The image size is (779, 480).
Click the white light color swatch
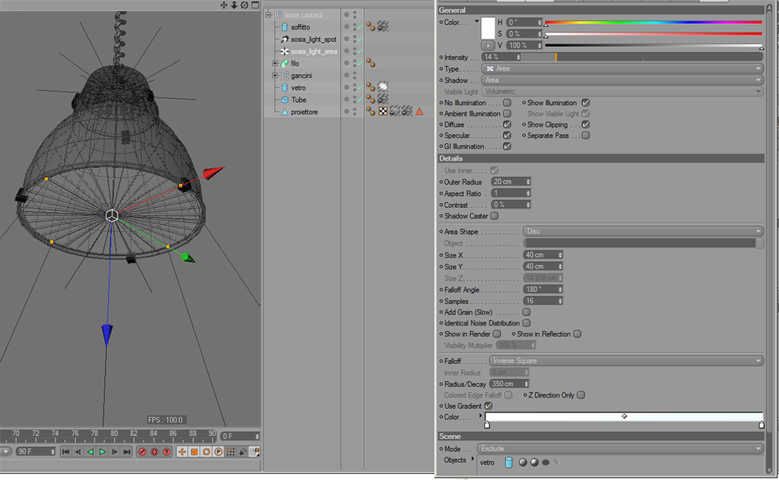click(488, 28)
